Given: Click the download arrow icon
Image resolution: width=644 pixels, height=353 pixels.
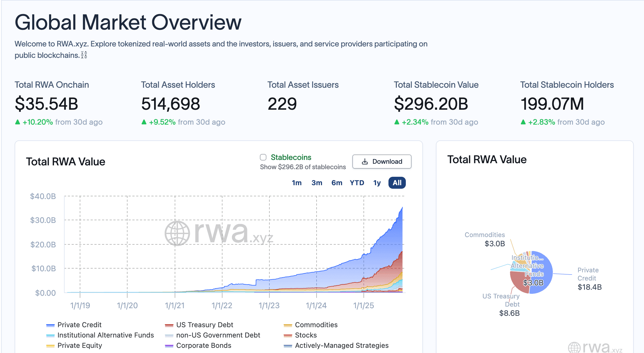Looking at the screenshot, I should [x=365, y=162].
